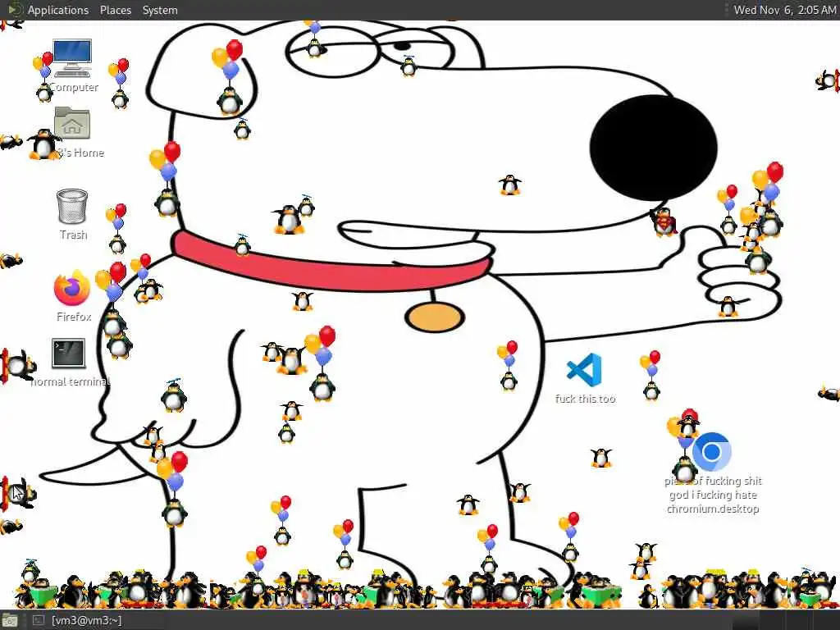Open the Places menu
840x630 pixels.
point(116,10)
